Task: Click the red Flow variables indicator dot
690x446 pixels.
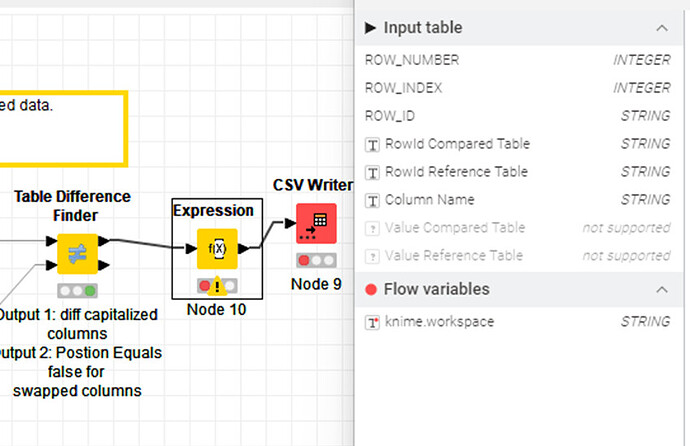Action: [x=371, y=290]
